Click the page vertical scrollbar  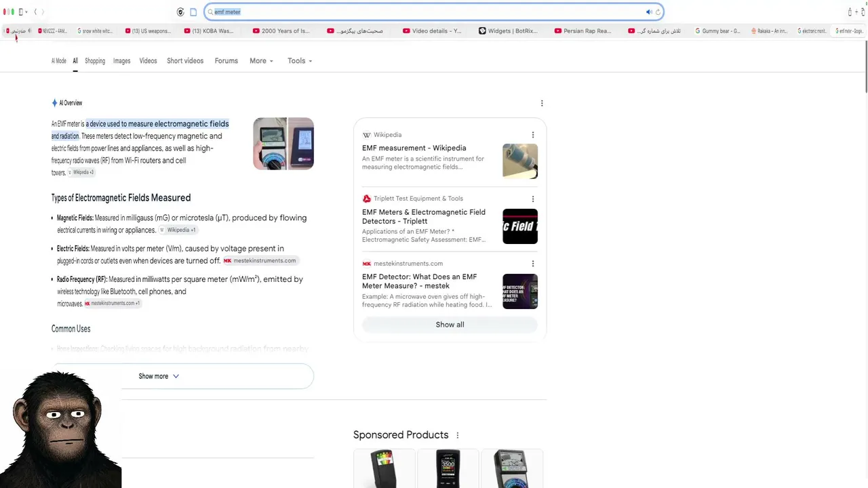pyautogui.click(x=865, y=68)
